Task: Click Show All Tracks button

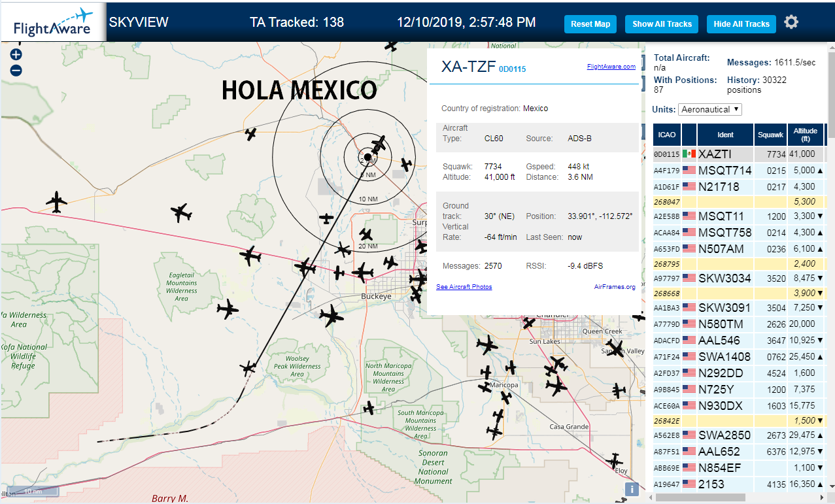Action: pos(662,24)
